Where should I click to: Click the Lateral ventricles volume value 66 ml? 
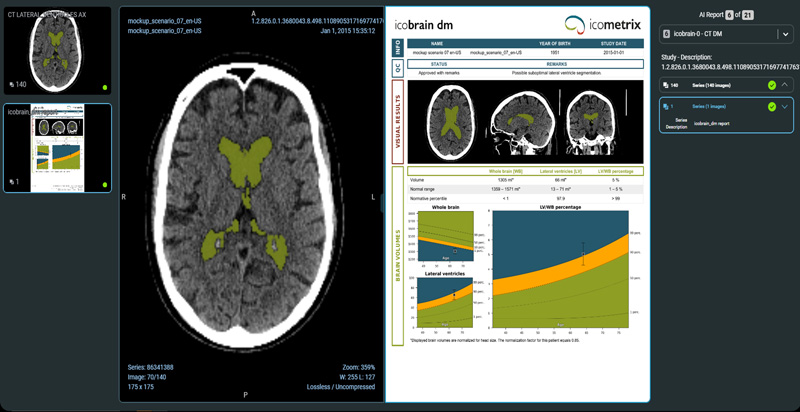click(x=562, y=179)
